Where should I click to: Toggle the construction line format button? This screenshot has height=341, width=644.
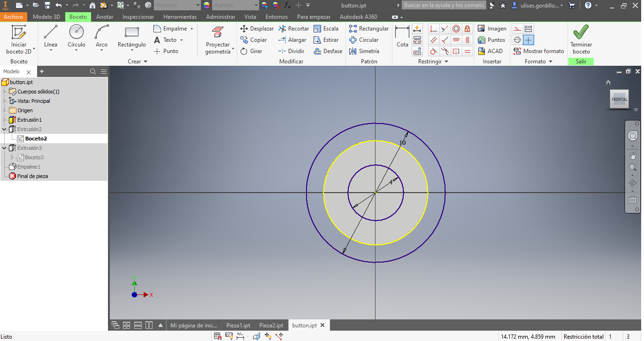(x=517, y=29)
